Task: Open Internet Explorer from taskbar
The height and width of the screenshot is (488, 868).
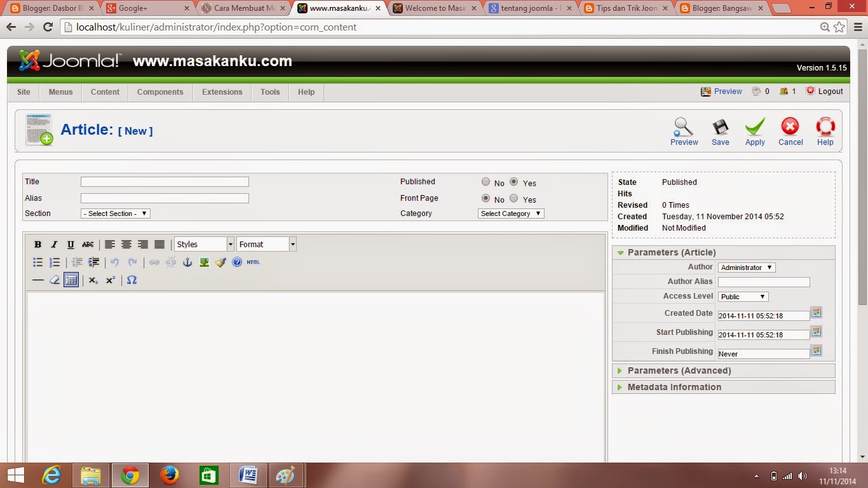Action: coord(51,475)
